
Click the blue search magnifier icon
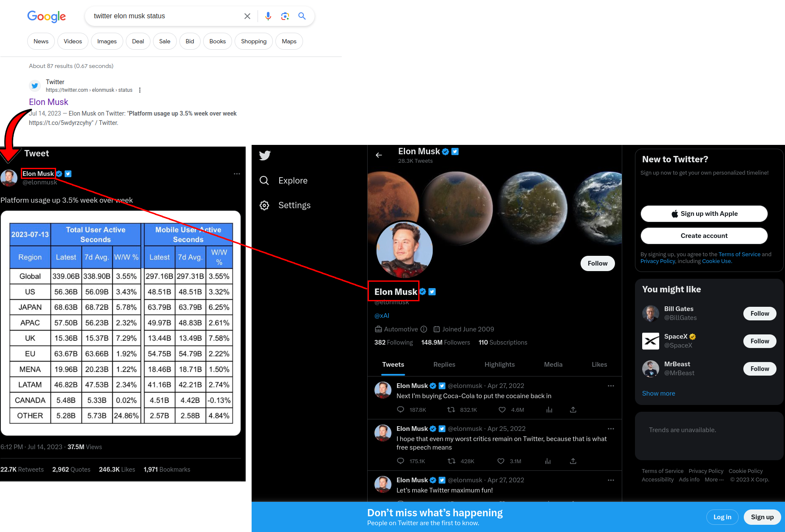click(x=302, y=16)
